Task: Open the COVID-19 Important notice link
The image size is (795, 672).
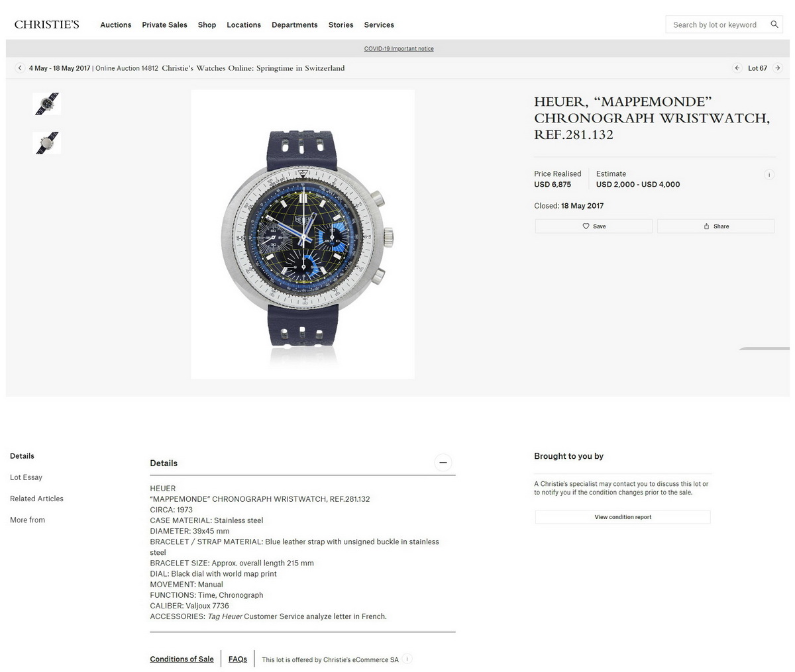Action: click(399, 48)
